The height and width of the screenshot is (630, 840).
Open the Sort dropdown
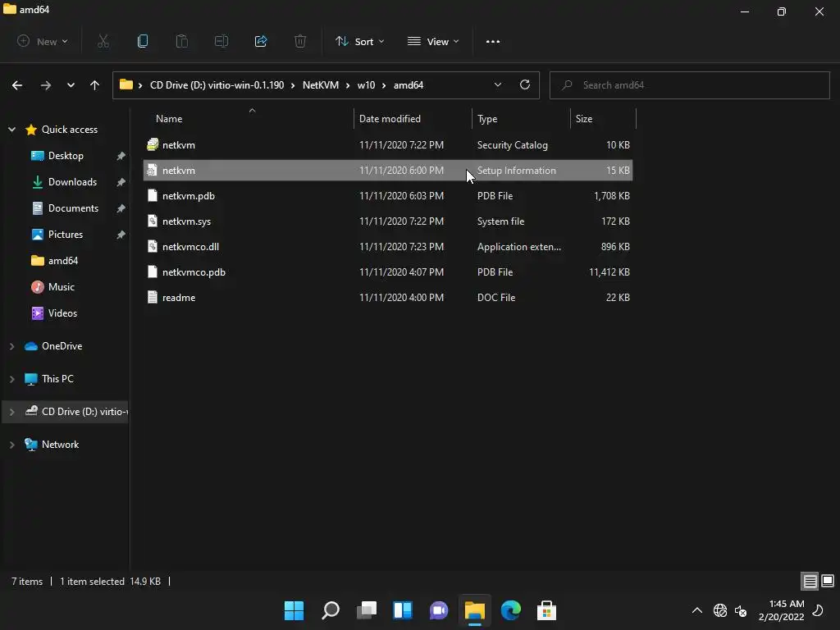[x=359, y=41]
